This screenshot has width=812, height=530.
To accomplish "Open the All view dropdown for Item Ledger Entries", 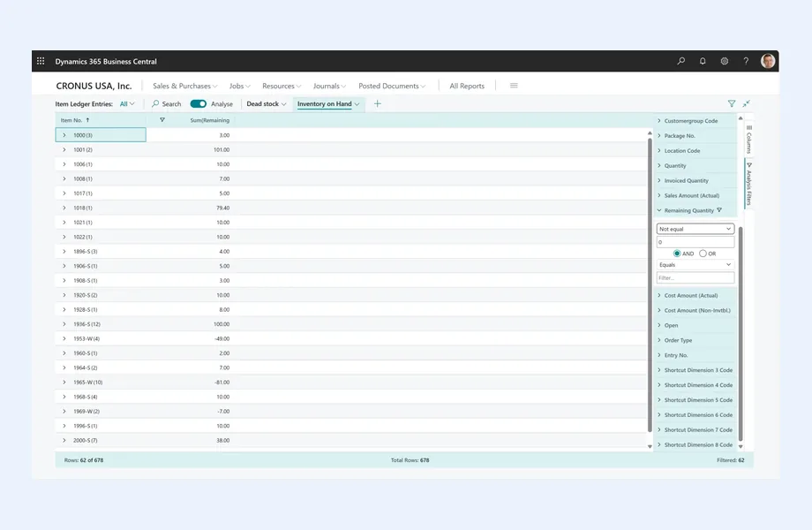I will (127, 103).
